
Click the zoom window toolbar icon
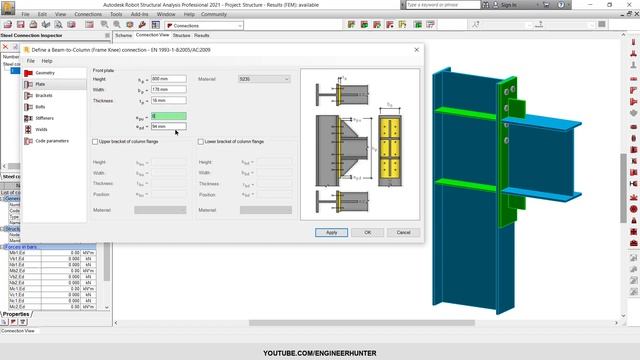point(104,25)
